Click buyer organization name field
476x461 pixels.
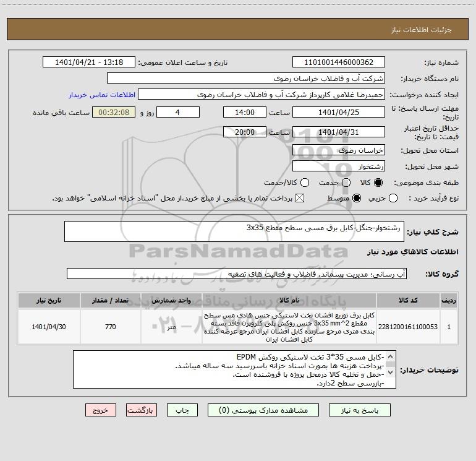tap(246, 79)
